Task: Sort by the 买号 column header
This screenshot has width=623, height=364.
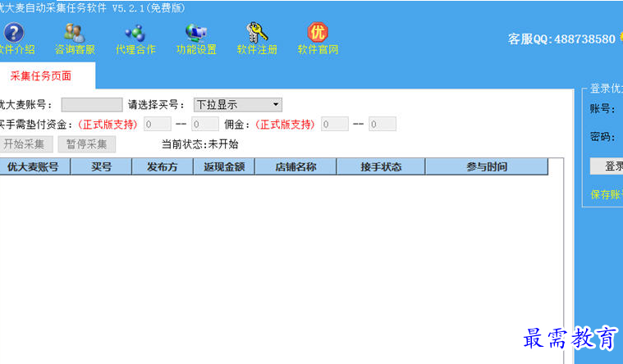Action: tap(101, 166)
